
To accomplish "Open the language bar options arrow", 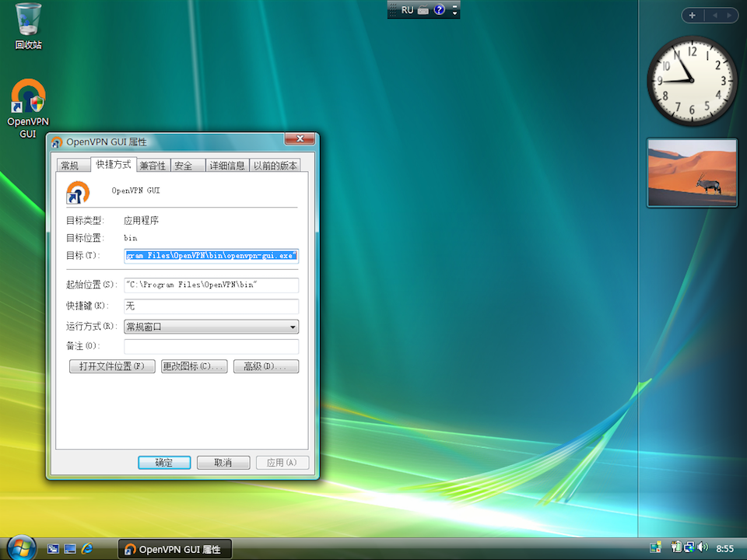I will tap(455, 13).
